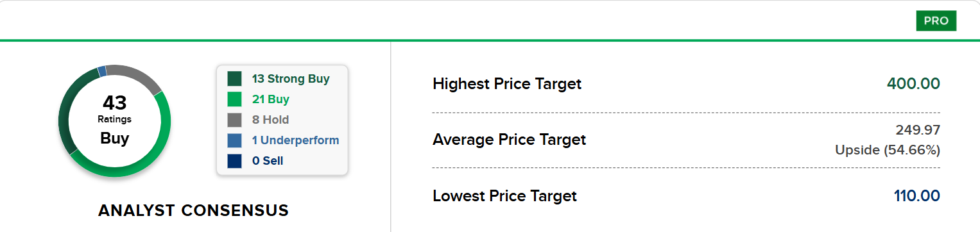Select the Sell navy legend swatch
This screenshot has width=980, height=232.
[234, 161]
